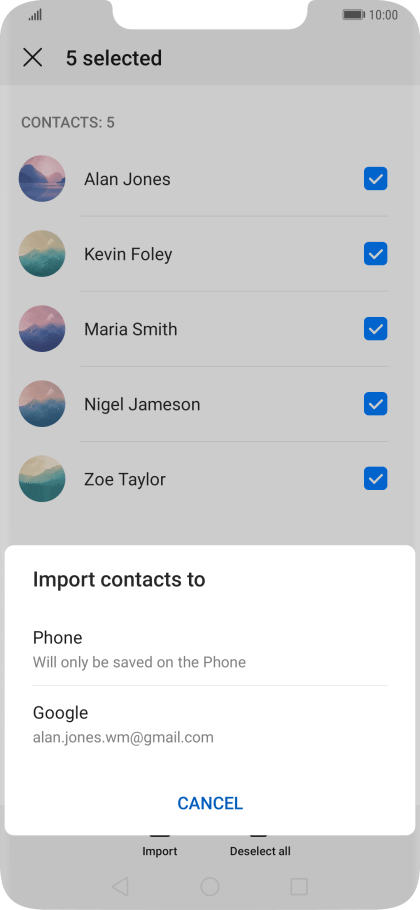The width and height of the screenshot is (420, 910).
Task: Choose Google account as import destination
Action: tap(210, 724)
